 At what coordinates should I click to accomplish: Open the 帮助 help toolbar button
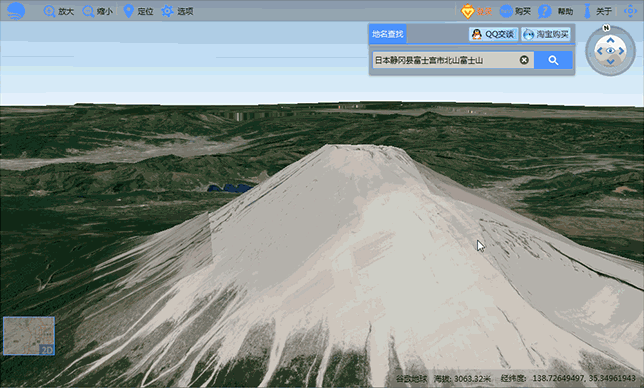556,11
